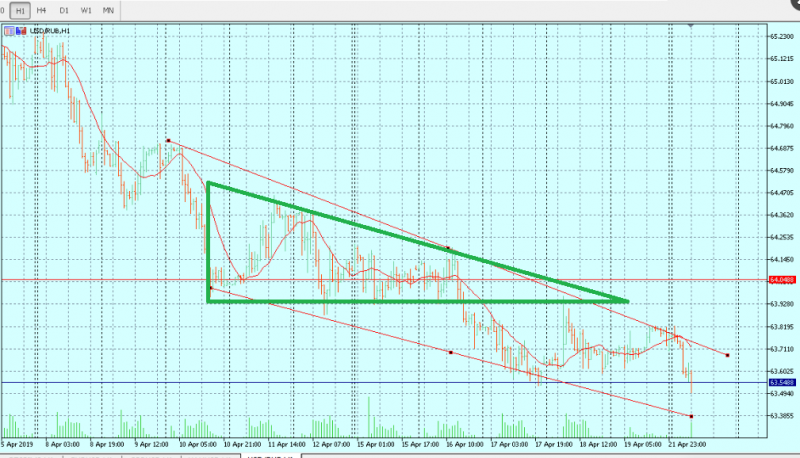This screenshot has height=458, width=800.
Task: Click the 63.9280 price scale value
Action: pos(782,304)
